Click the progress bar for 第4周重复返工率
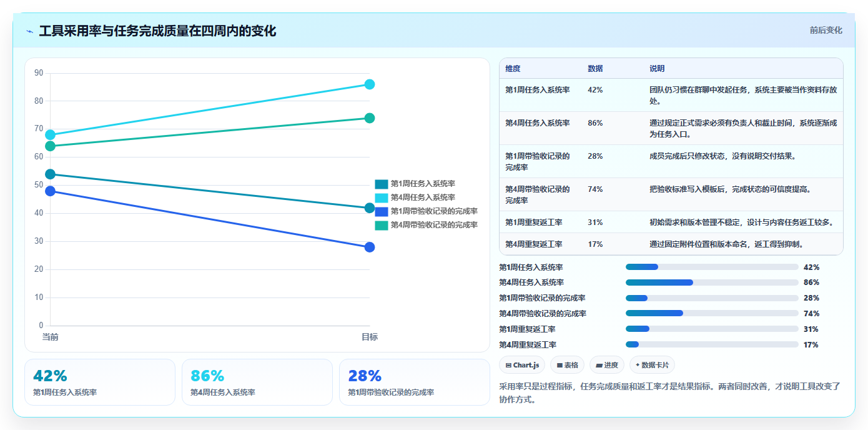 click(x=712, y=345)
